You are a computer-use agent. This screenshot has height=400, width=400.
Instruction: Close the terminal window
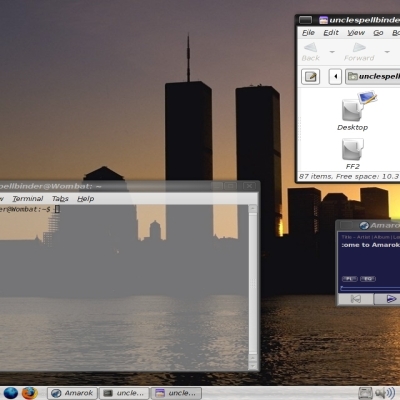point(249,186)
